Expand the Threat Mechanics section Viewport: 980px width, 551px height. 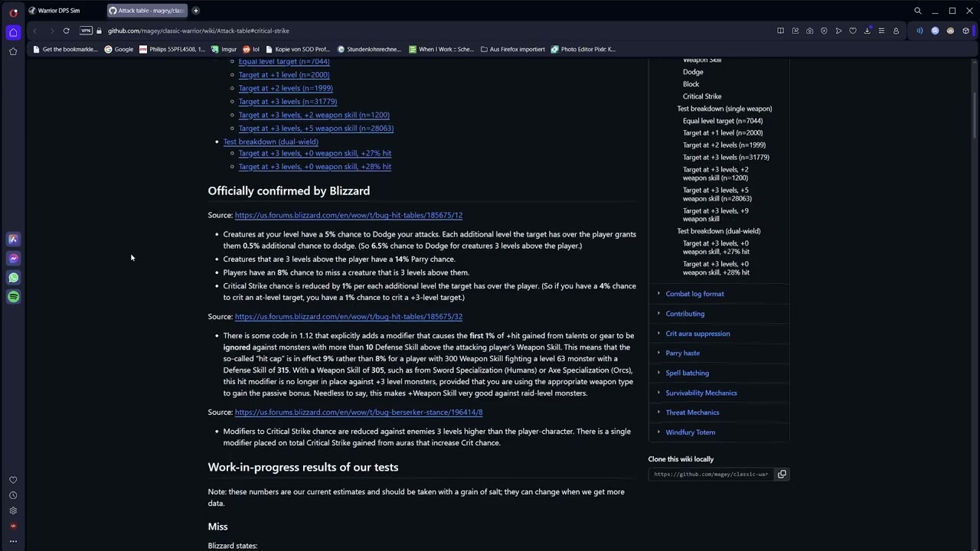click(692, 412)
